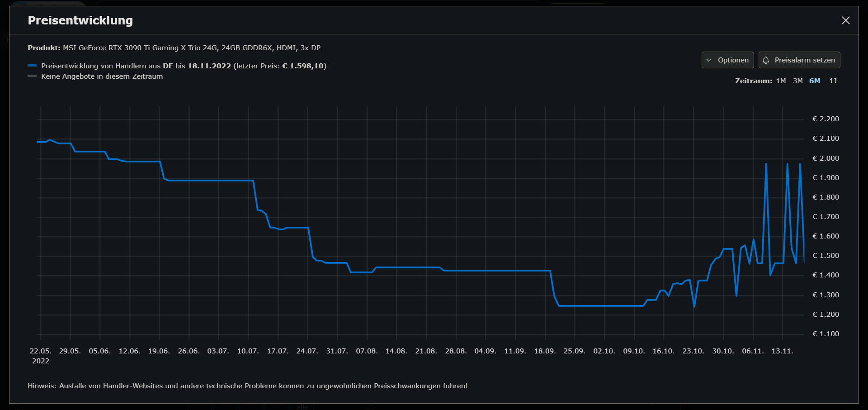Click the Hinweis note at the bottom
The height and width of the screenshot is (410, 868).
pos(248,386)
